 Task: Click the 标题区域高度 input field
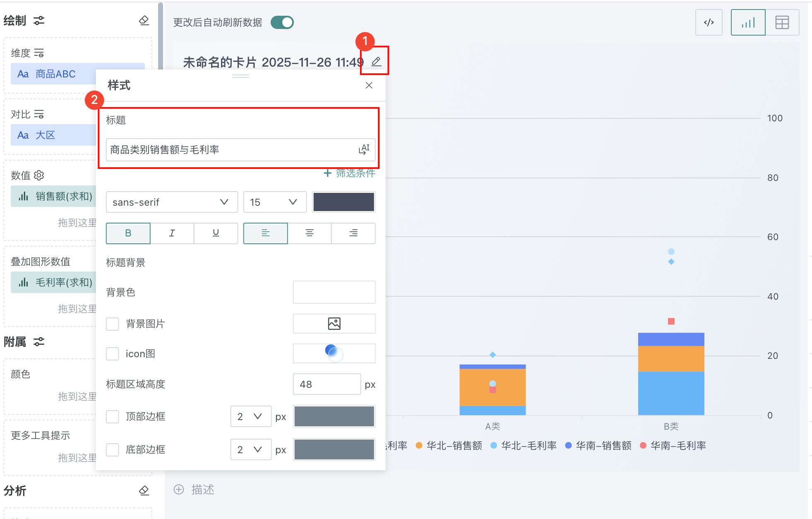pos(326,384)
